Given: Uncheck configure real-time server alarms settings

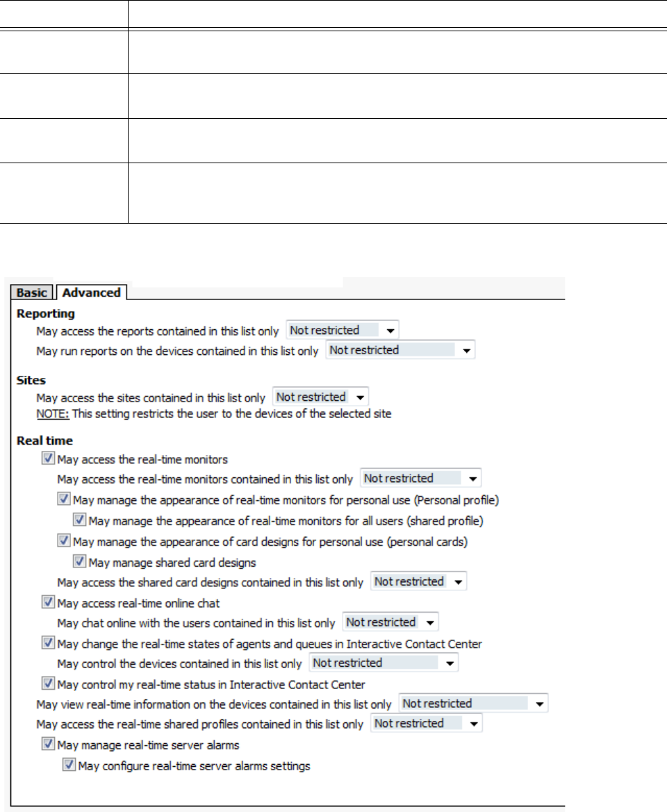Looking at the screenshot, I should [x=69, y=765].
